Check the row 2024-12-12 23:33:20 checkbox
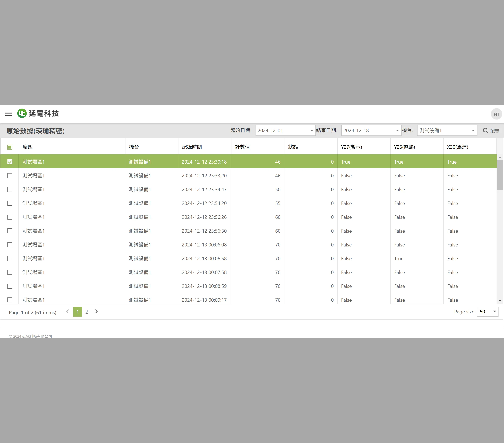 click(10, 176)
